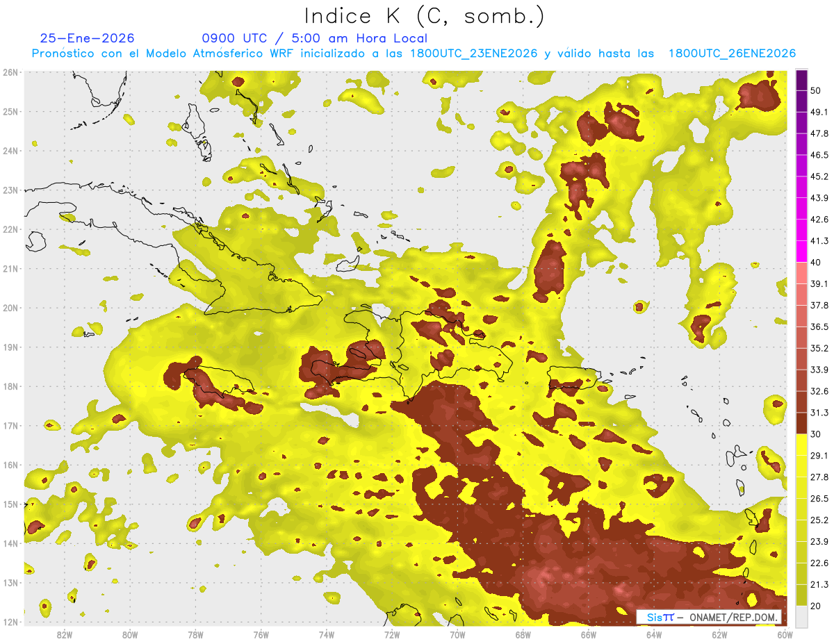
Task: Click the latitude label '19N'
Action: tap(10, 347)
